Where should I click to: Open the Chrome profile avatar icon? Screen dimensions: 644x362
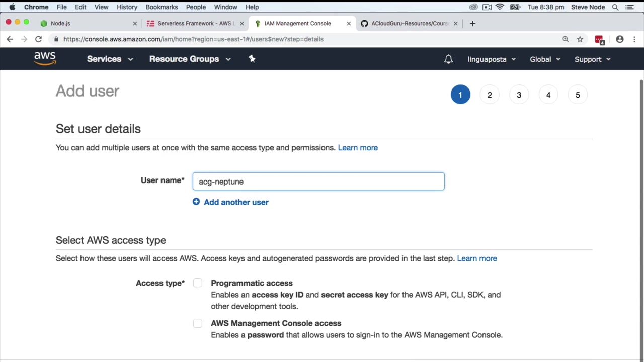620,39
